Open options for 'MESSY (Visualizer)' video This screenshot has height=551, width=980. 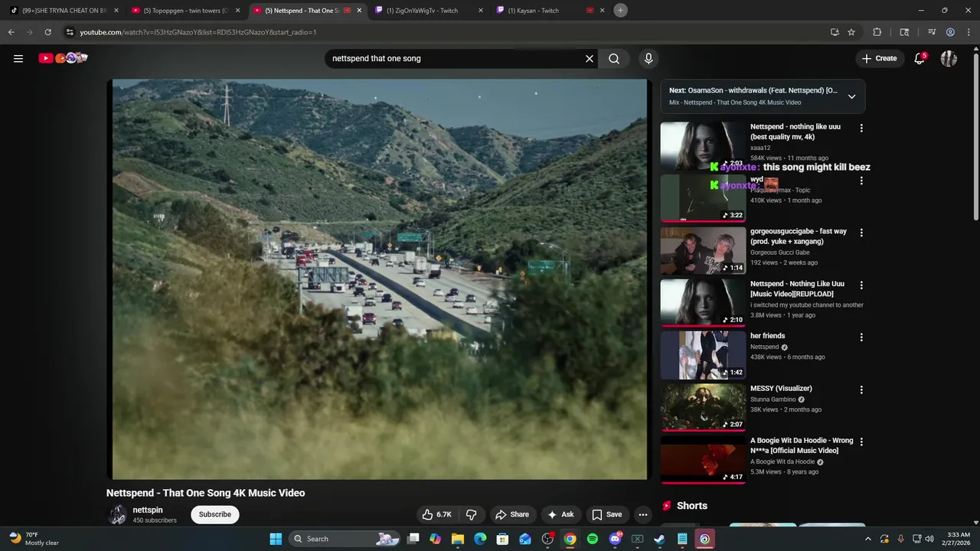click(861, 390)
